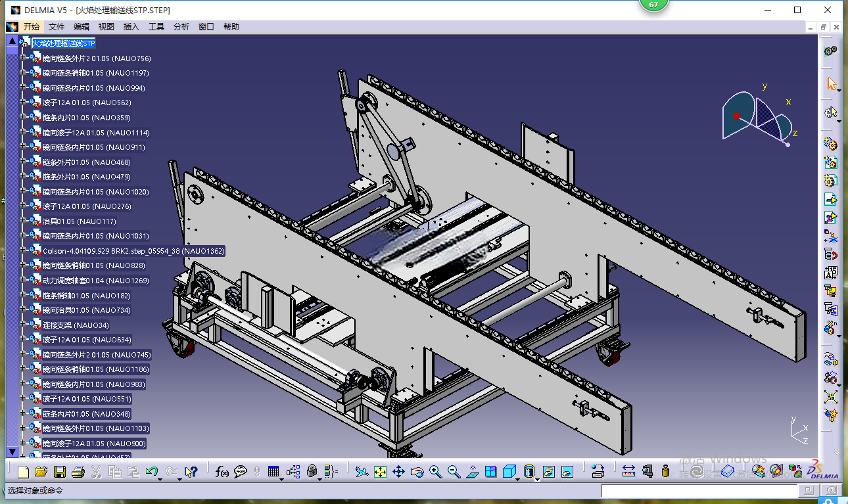Click the Open file folder icon
Screen dimensions: 848x504
(x=41, y=471)
